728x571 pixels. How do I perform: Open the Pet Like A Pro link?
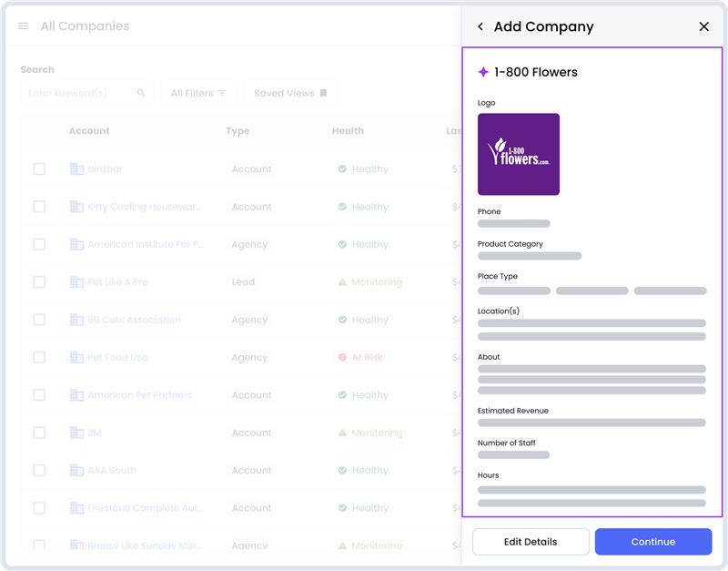118,281
